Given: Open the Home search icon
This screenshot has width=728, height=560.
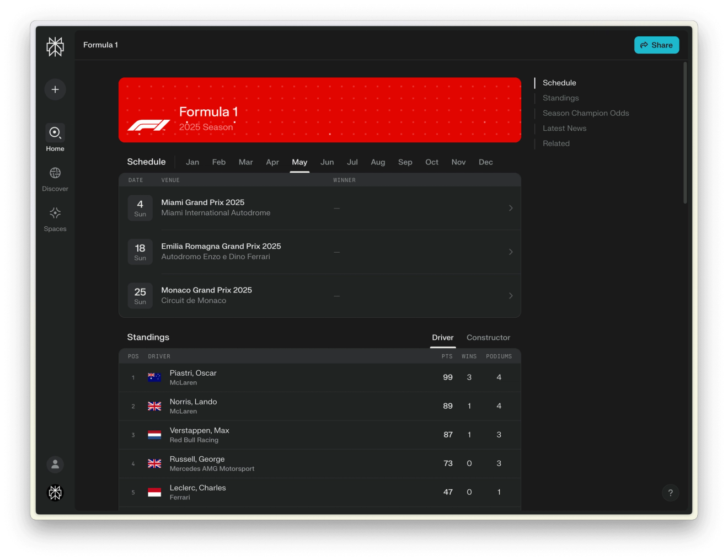Looking at the screenshot, I should tap(55, 132).
